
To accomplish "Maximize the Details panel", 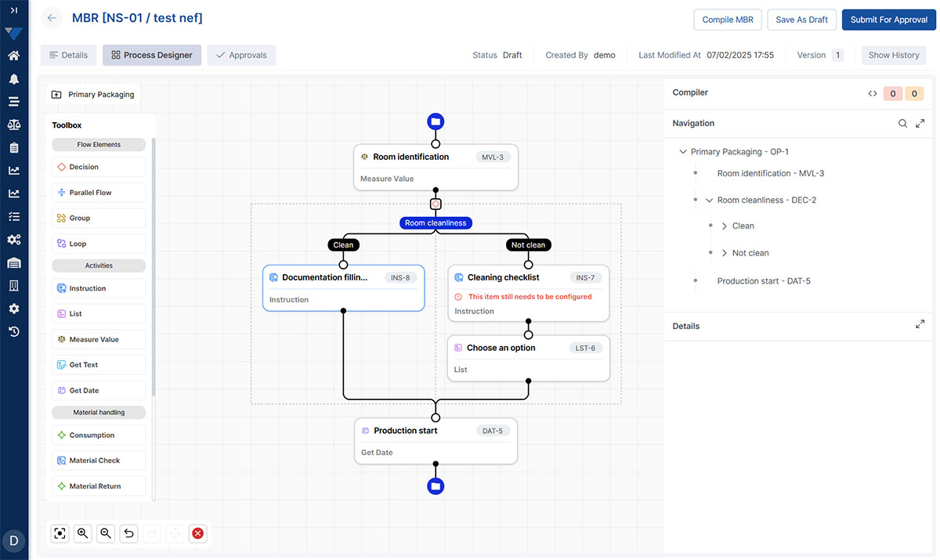I will (920, 324).
